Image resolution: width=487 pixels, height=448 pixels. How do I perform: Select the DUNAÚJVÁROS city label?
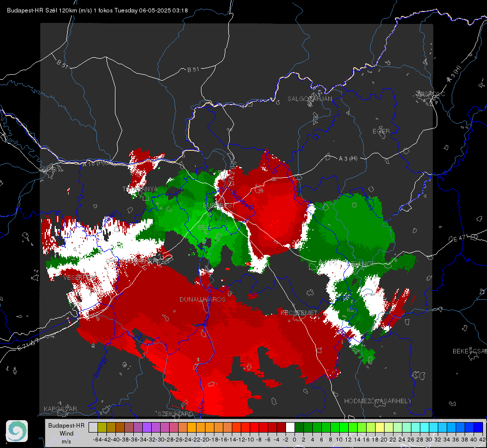pos(202,299)
